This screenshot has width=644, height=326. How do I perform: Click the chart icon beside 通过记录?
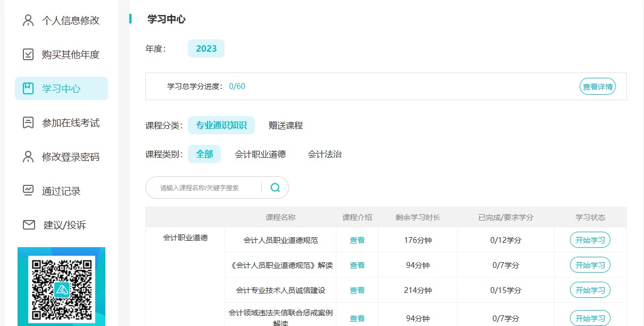(x=28, y=191)
